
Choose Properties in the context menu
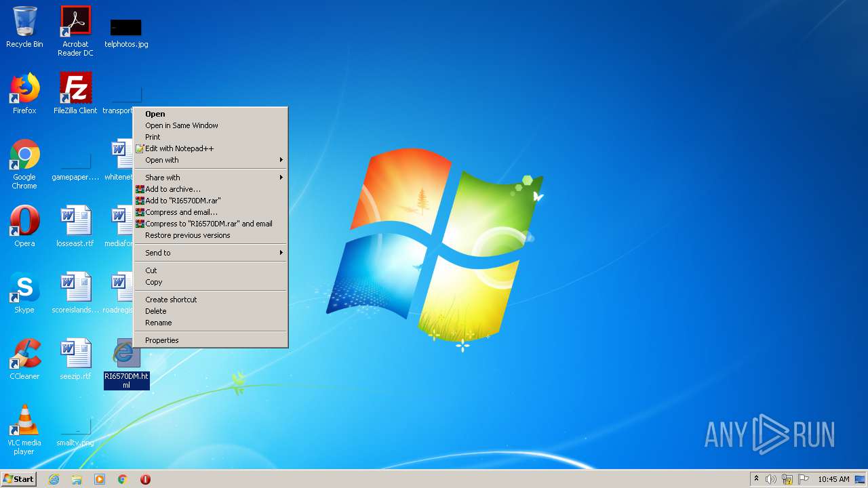[211, 340]
